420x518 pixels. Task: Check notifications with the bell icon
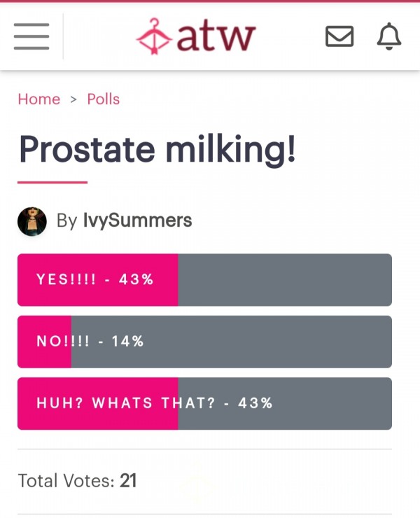coord(389,36)
